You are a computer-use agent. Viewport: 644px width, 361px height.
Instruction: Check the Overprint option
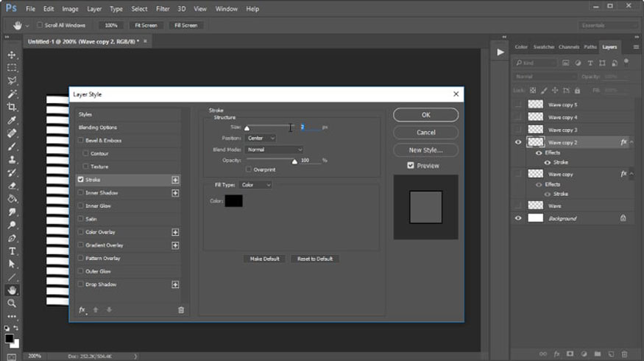249,169
